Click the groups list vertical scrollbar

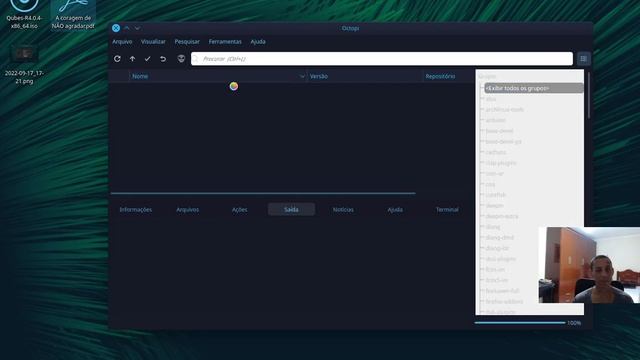tap(589, 96)
